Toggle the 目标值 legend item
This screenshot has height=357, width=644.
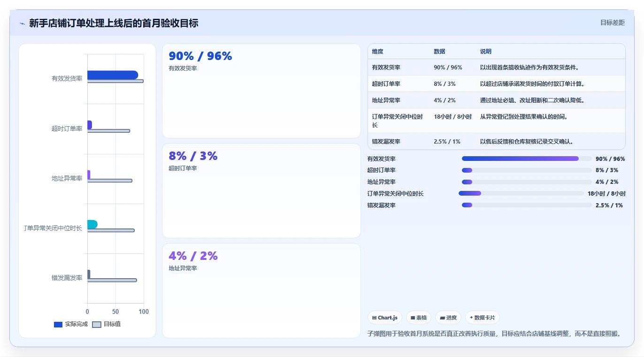coord(107,324)
